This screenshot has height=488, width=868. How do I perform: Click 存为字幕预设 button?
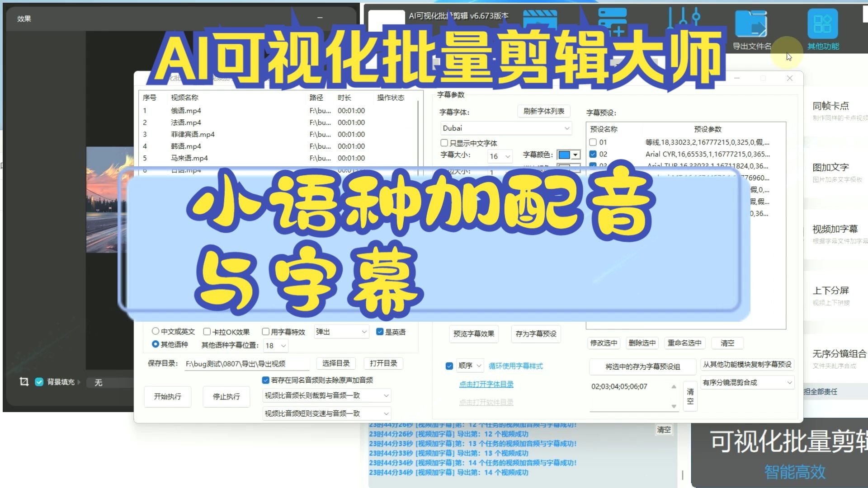pyautogui.click(x=536, y=334)
